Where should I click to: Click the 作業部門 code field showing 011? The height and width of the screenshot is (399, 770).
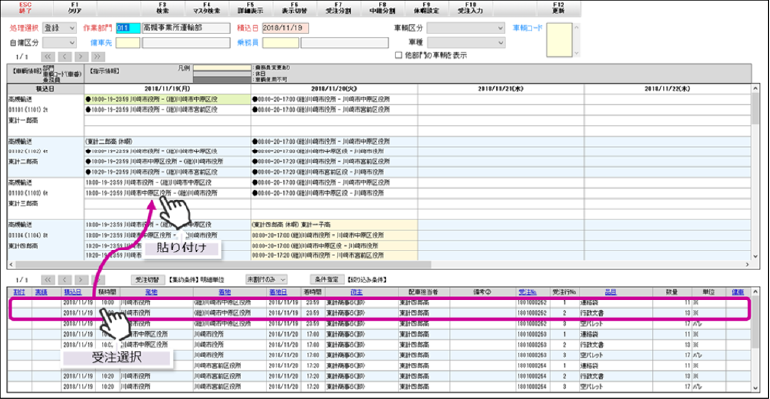tap(128, 28)
